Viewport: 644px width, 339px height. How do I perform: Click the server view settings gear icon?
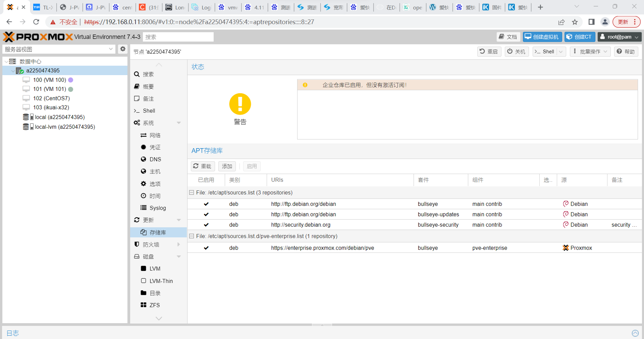coord(123,49)
